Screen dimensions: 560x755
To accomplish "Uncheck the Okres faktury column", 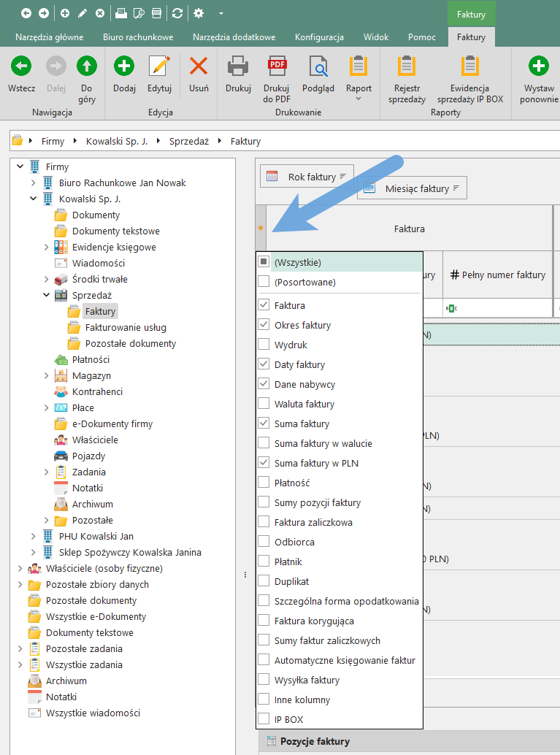I will click(264, 325).
